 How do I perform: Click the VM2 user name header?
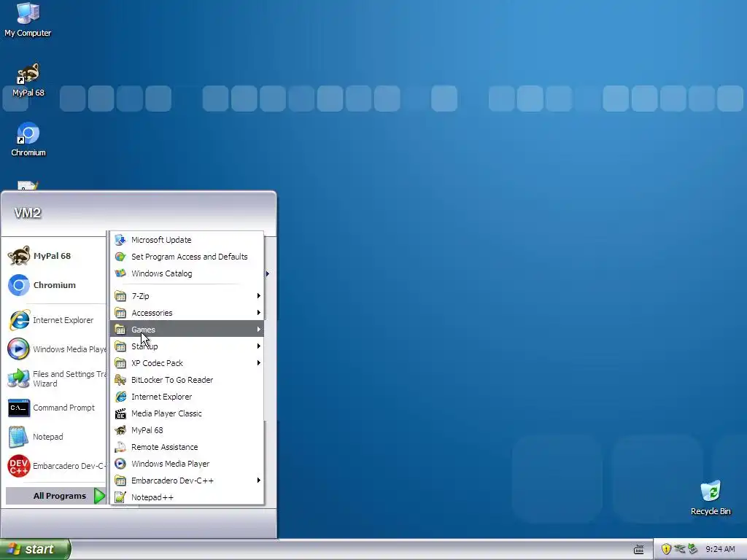click(x=28, y=213)
